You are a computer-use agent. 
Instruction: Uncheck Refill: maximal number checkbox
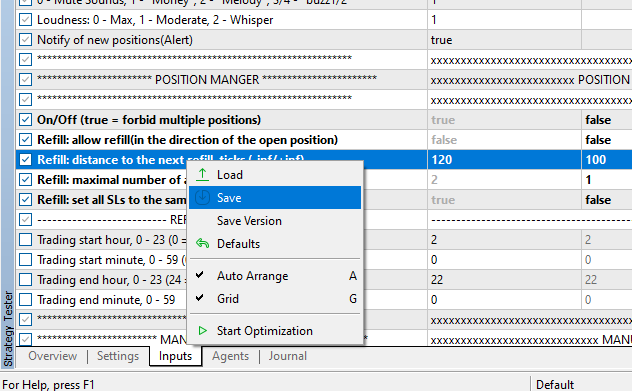pos(25,180)
